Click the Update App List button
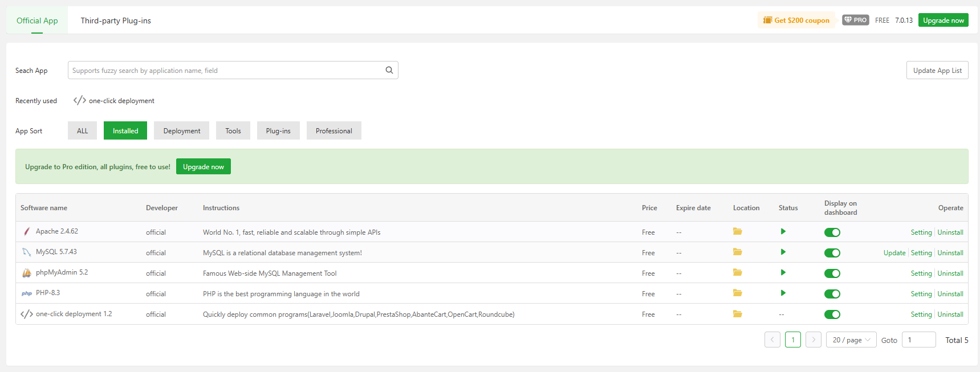The width and height of the screenshot is (980, 372). pyautogui.click(x=937, y=70)
